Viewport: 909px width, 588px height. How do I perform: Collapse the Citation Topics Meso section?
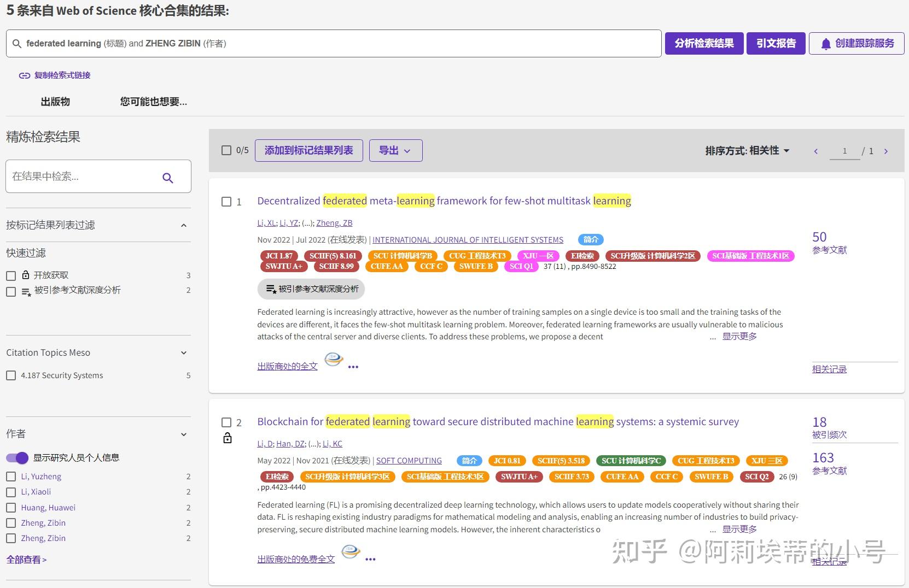coord(184,353)
